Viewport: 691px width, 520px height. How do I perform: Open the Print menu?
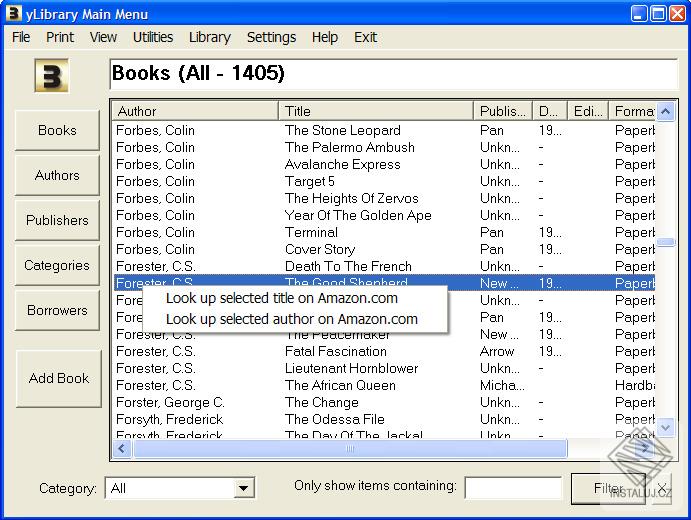coord(60,37)
